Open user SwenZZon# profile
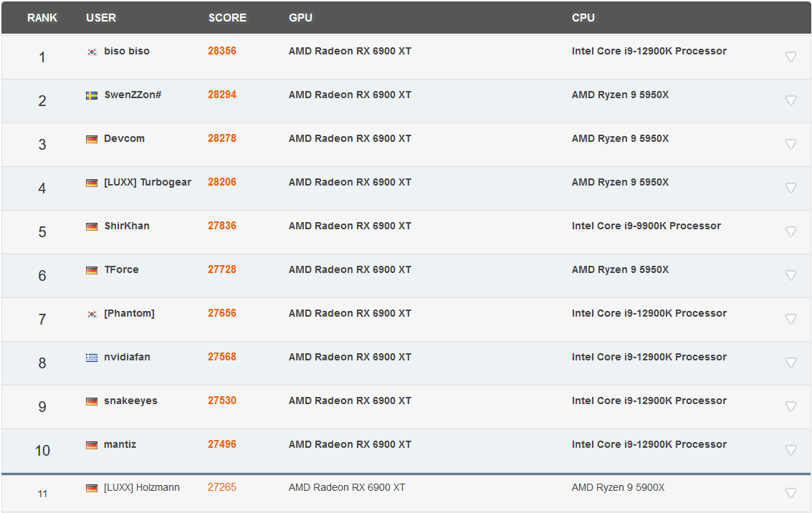This screenshot has width=812, height=513. pyautogui.click(x=133, y=95)
